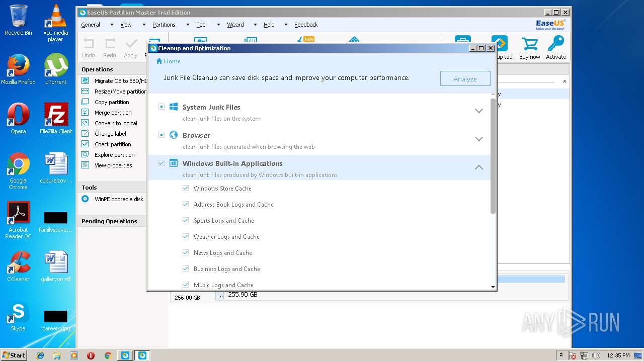The height and width of the screenshot is (362, 644).
Task: Click the Analyze button
Action: tap(465, 78)
